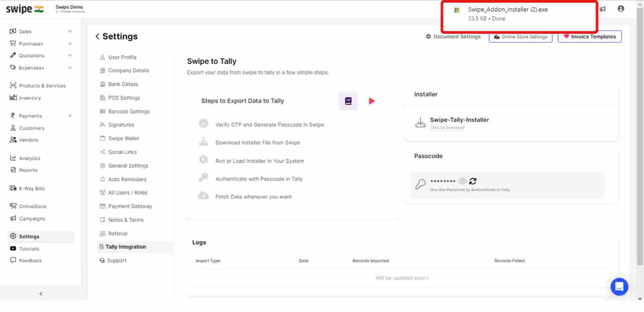Collapse the left sidebar with arrow
The image size is (644, 312).
[x=41, y=294]
